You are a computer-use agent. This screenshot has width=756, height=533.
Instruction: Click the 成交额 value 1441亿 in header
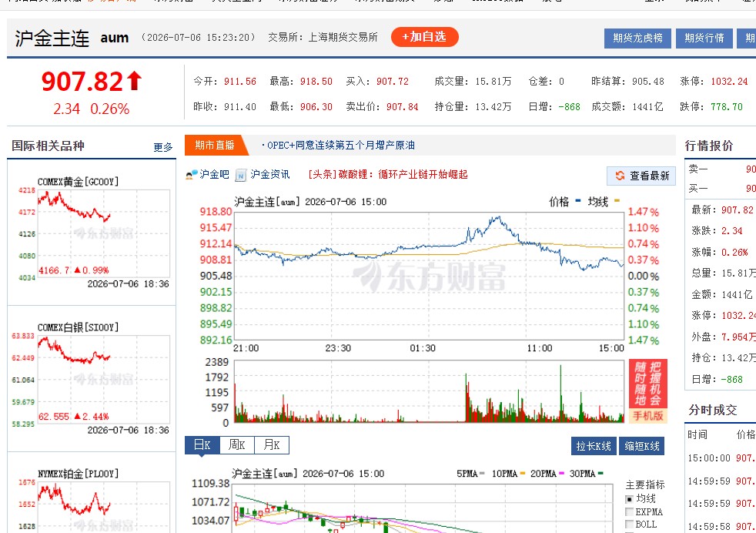point(647,107)
